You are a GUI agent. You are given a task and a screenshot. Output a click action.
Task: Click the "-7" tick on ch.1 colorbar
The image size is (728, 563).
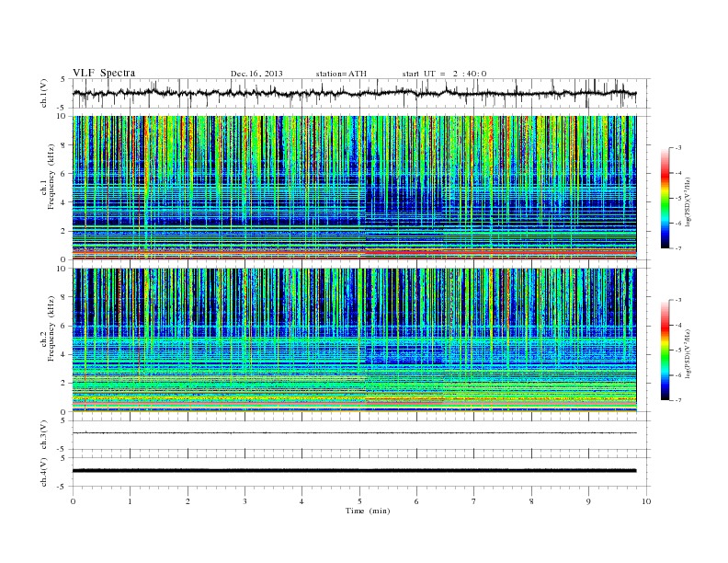coord(678,248)
